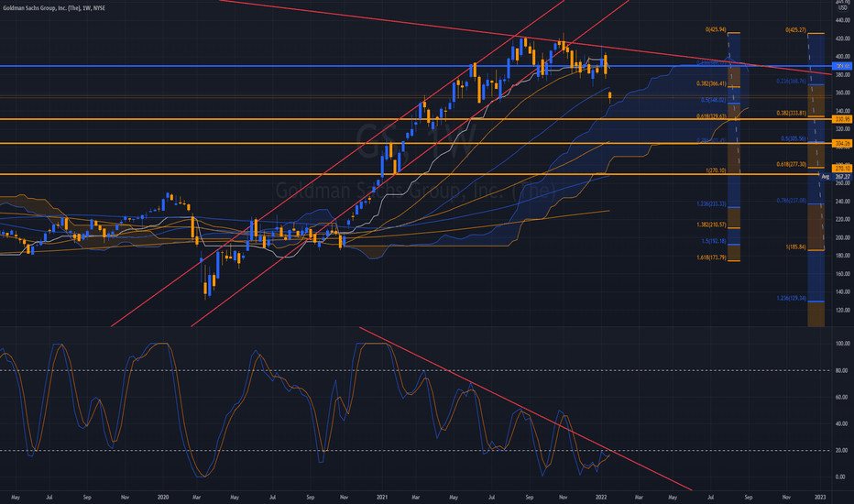Click the 80.00 oscillator scale value
Screen dimensions: 854x504
pyautogui.click(x=843, y=370)
